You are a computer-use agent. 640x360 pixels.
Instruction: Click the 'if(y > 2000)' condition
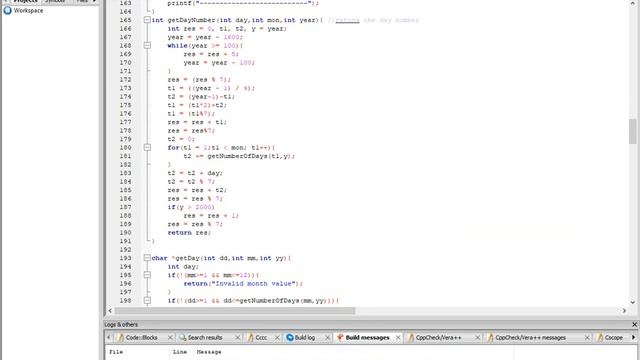coord(191,207)
